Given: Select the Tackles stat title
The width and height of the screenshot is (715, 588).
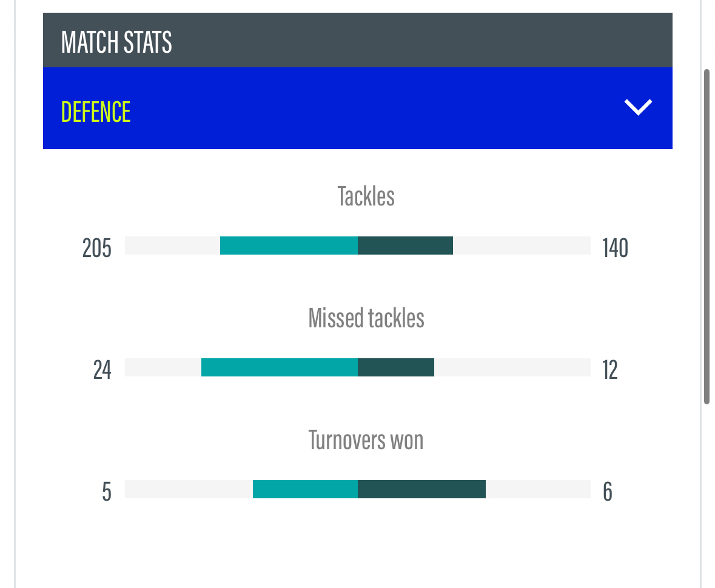Looking at the screenshot, I should pos(366,196).
